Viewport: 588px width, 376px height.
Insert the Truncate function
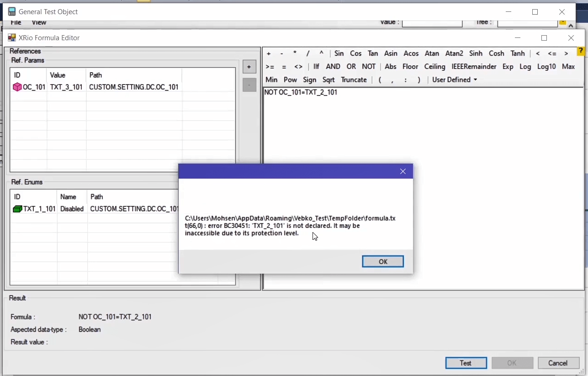[354, 79]
